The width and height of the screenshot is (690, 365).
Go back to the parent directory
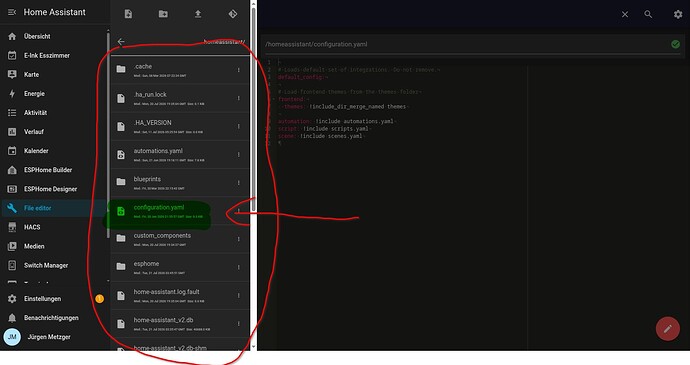121,41
